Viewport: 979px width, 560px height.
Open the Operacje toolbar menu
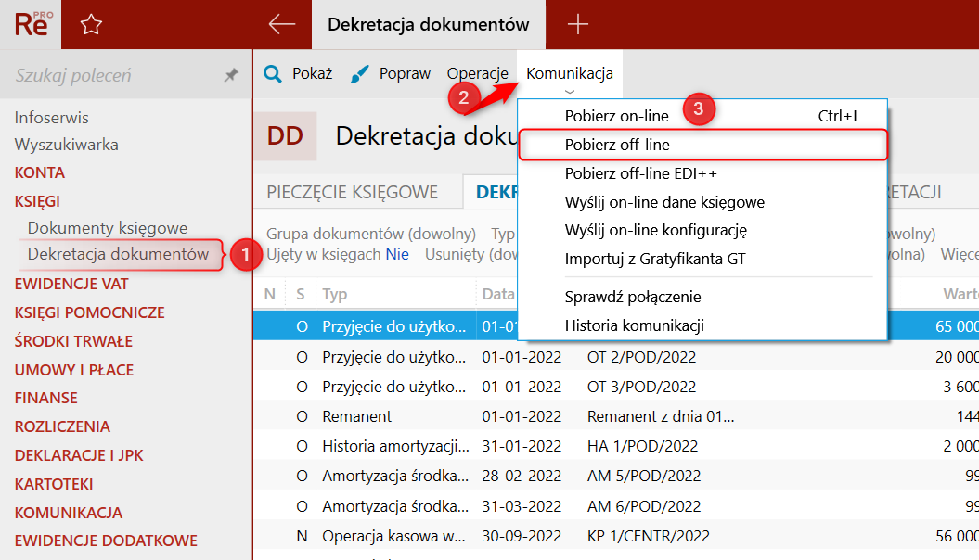pos(477,74)
